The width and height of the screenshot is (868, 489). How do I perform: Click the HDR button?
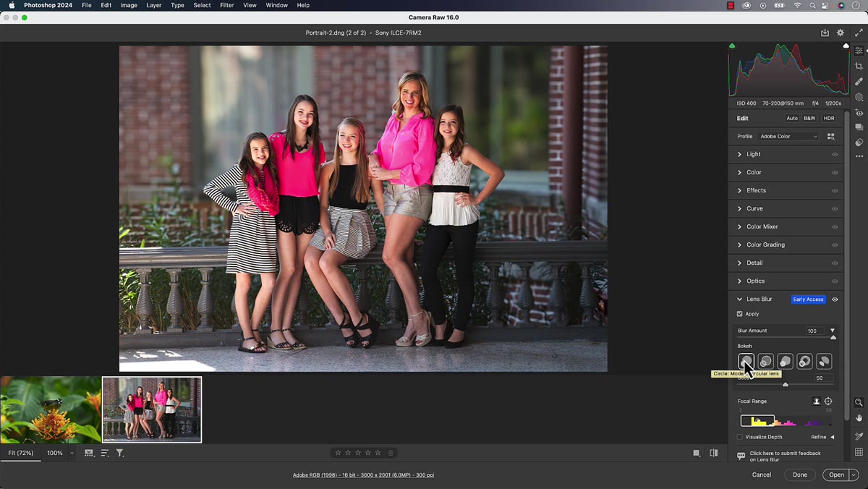829,118
